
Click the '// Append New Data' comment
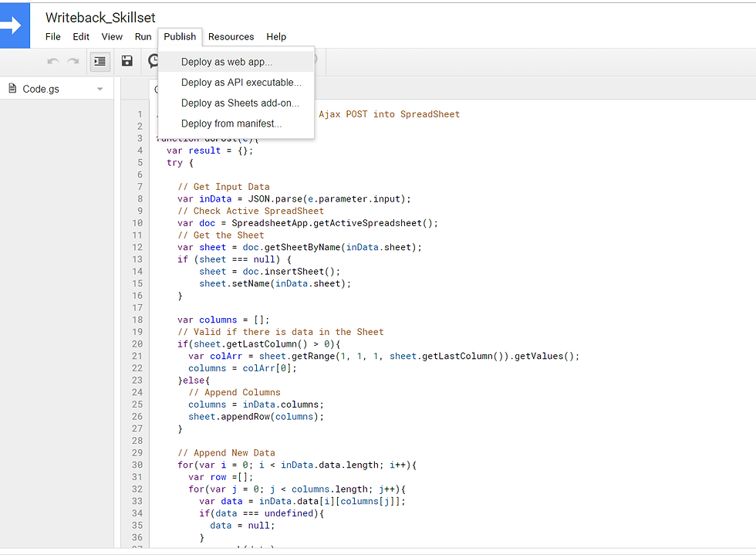click(x=226, y=452)
